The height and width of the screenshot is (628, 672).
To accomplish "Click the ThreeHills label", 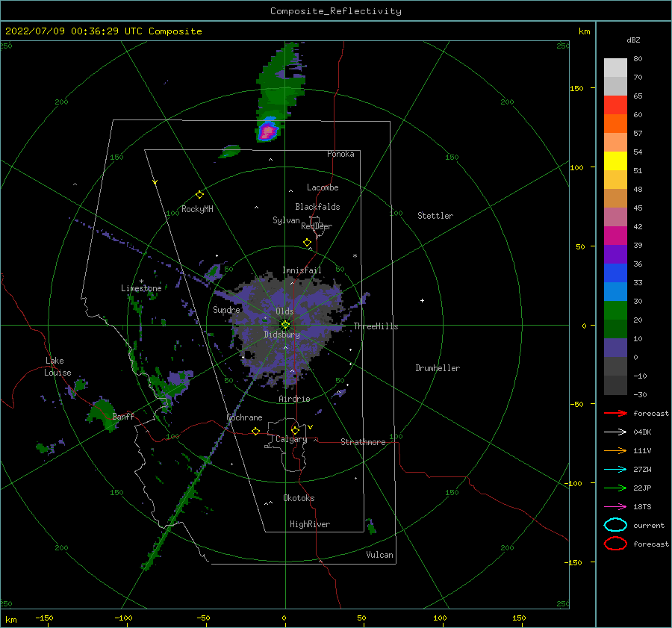I will click(376, 326).
